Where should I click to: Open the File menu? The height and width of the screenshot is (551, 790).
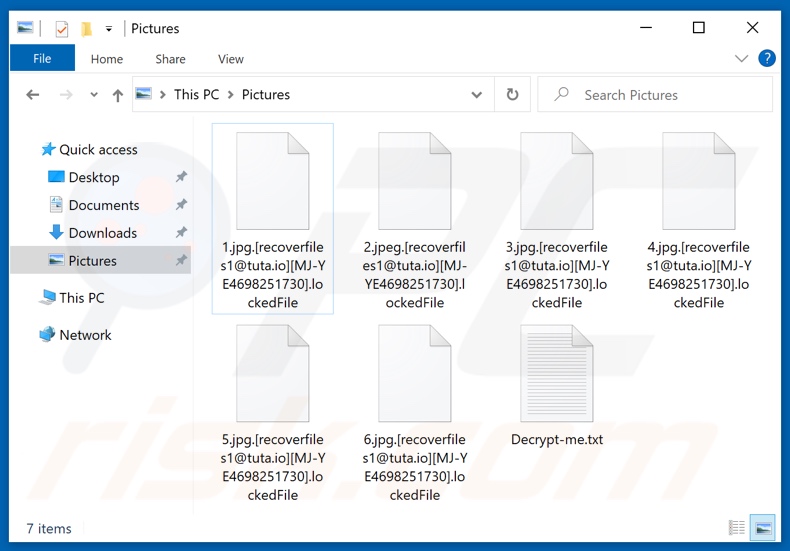tap(42, 59)
